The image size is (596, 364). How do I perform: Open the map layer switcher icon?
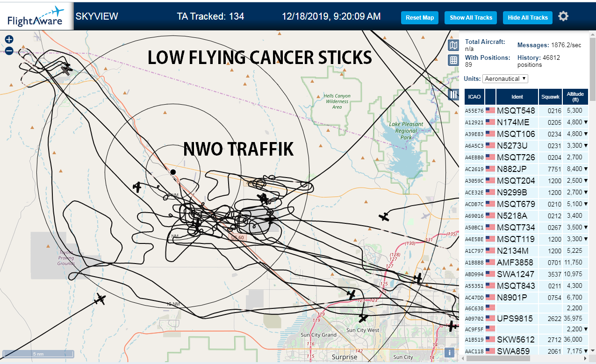pyautogui.click(x=453, y=45)
